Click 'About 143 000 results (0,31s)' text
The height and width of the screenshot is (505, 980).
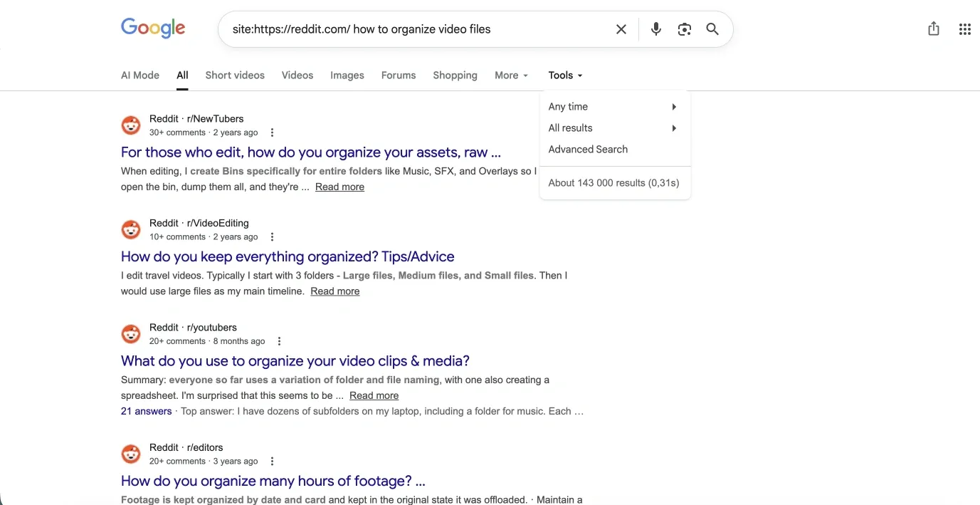[x=613, y=183]
